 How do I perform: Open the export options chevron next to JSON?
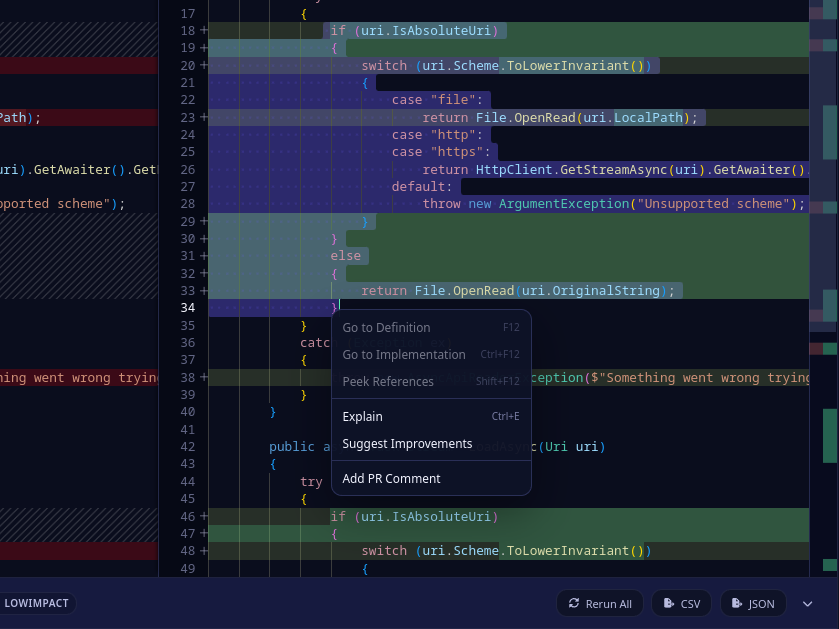pyautogui.click(x=807, y=603)
